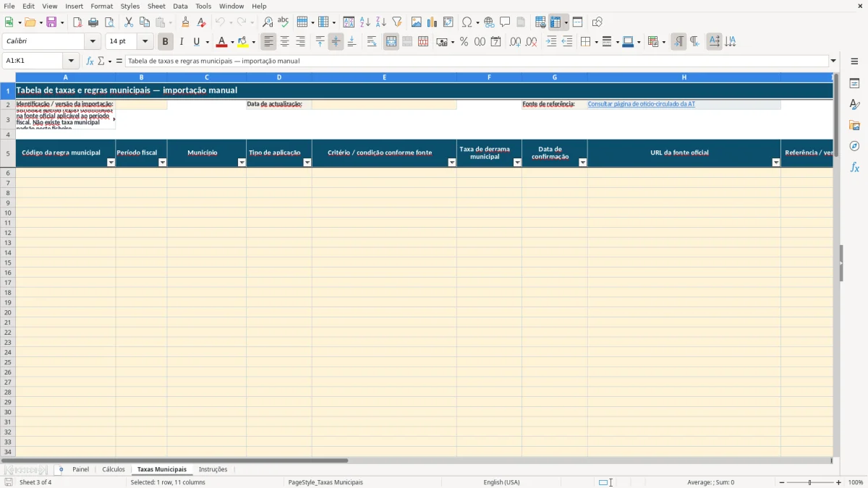Format selection as date
Image resolution: width=868 pixels, height=488 pixels.
(495, 42)
